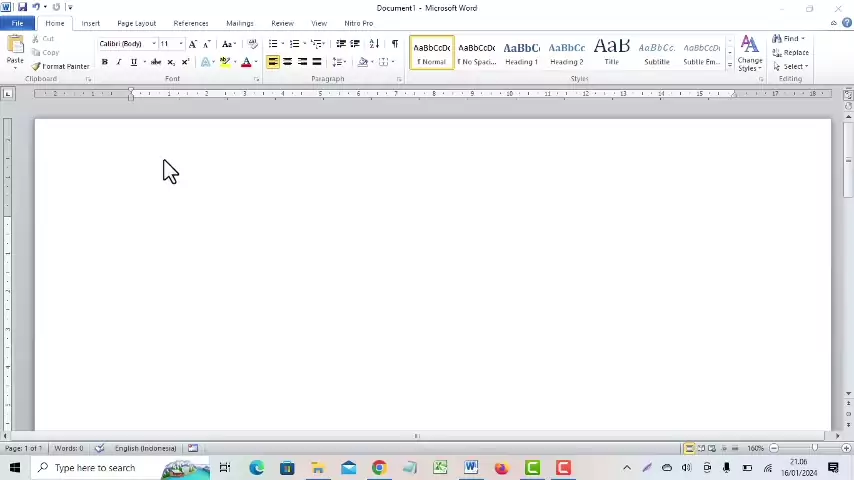Click the Grow Font icon
The image size is (854, 480).
pos(193,44)
